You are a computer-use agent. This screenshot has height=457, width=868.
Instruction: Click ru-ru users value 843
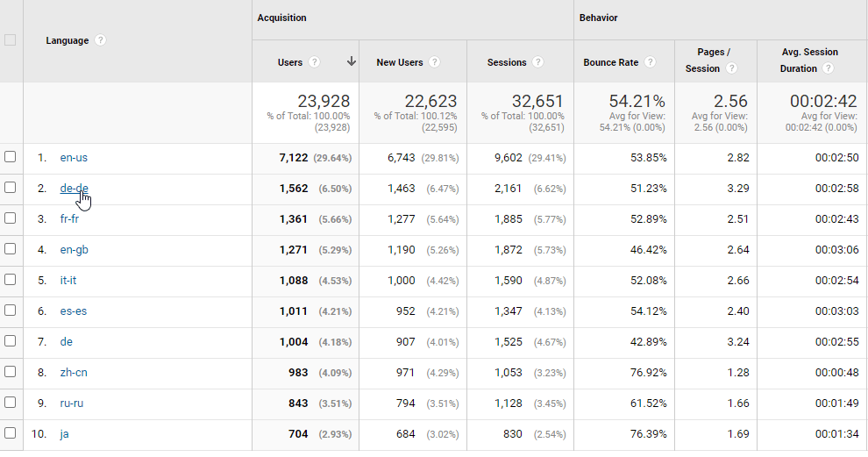pos(298,403)
